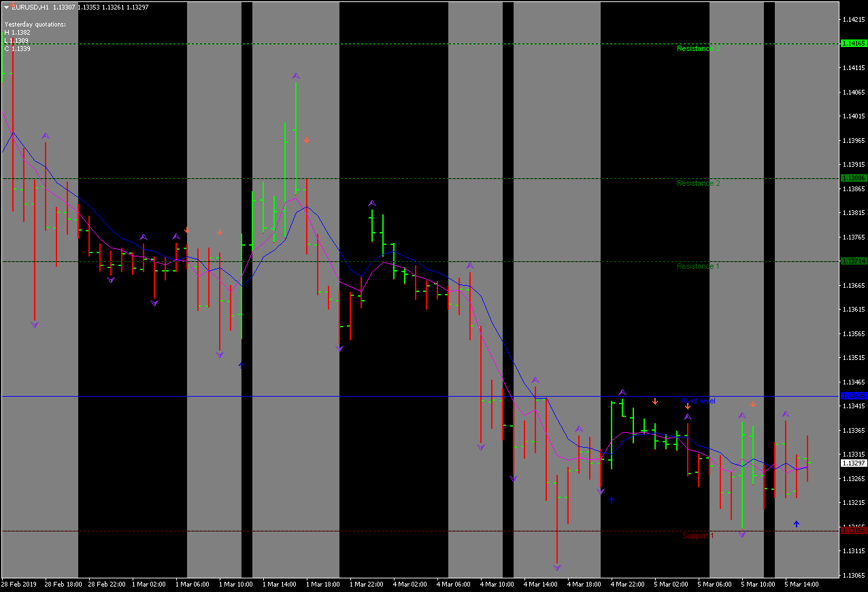Screen dimensions: 868x592
Task: Click the Support 1 text label
Action: coord(697,536)
